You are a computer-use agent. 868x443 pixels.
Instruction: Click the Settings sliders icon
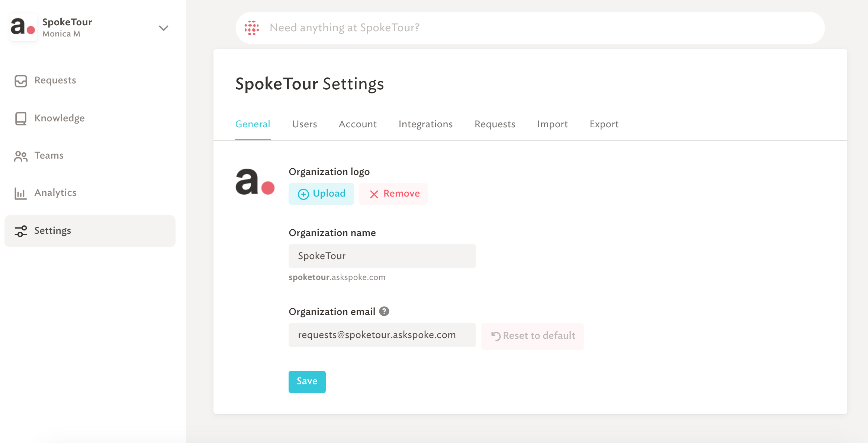point(21,231)
